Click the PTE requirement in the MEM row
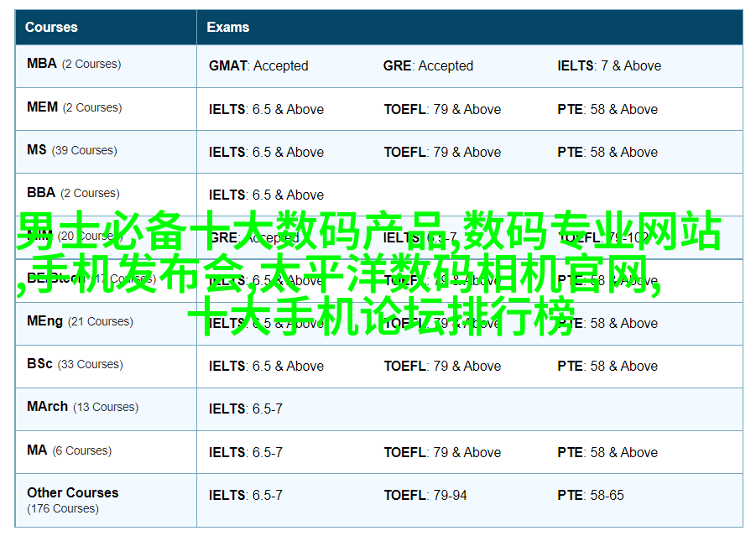 pos(607,109)
